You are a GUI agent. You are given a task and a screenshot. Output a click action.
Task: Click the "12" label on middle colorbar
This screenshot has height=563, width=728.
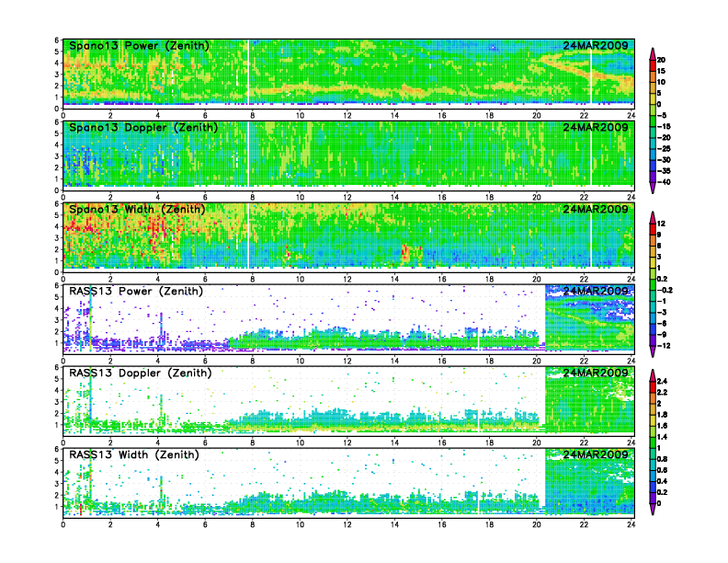[661, 224]
